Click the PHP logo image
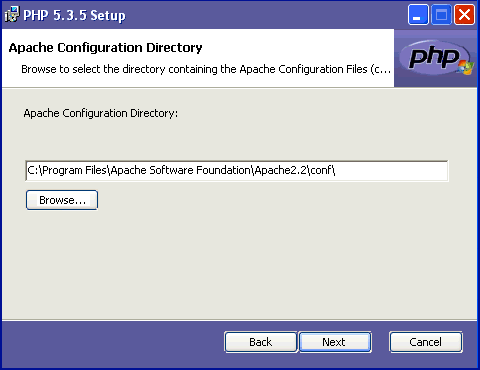Image resolution: width=480 pixels, height=370 pixels. tap(436, 58)
